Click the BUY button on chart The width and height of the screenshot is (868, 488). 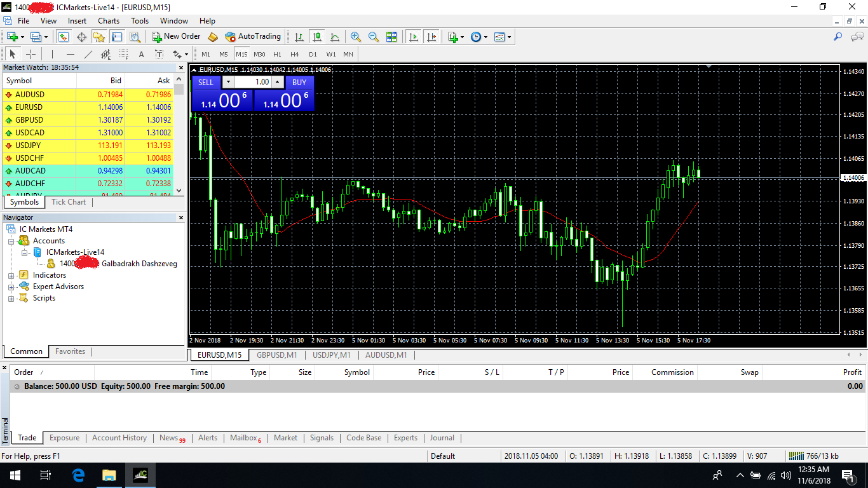click(x=299, y=82)
